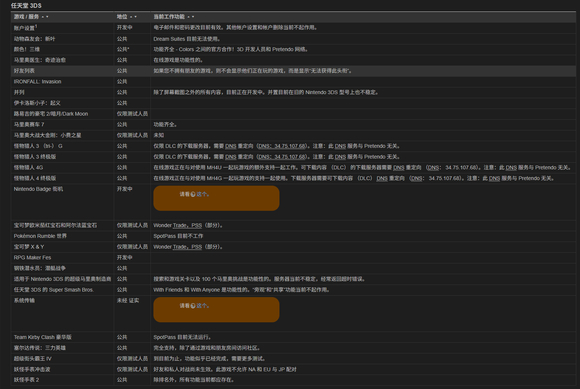Select 任天堂 3DS 的 Super Smash Bros. name
580x389 pixels.
click(54, 290)
